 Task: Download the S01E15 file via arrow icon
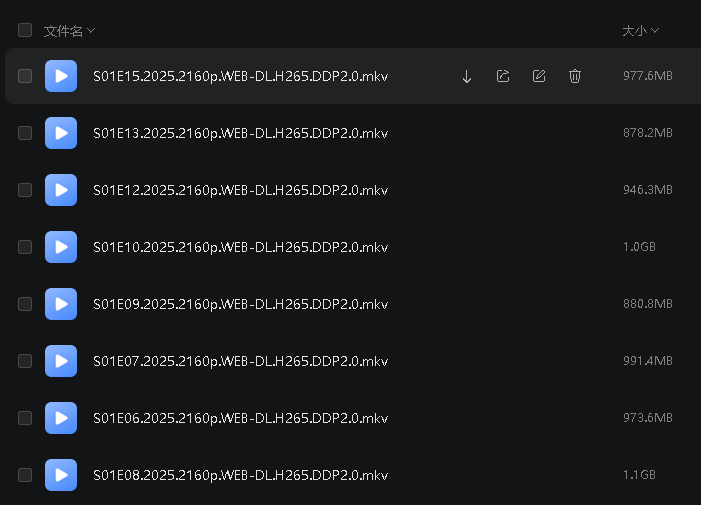[467, 76]
